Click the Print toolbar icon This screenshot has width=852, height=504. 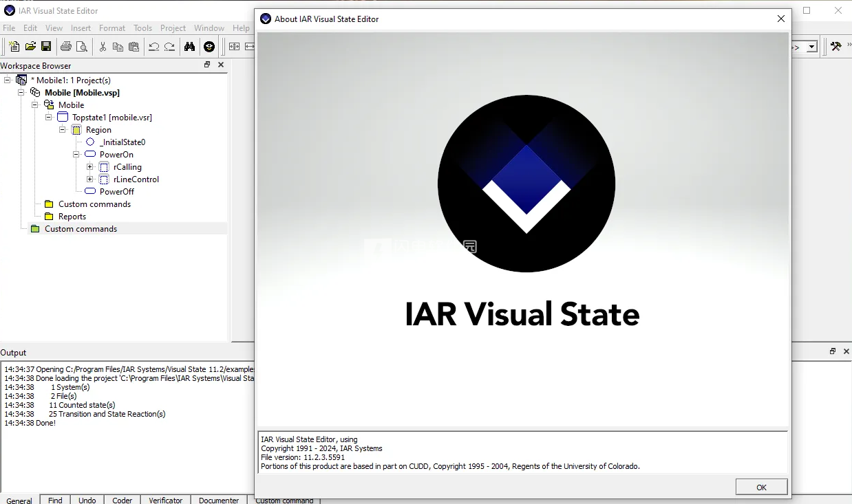[x=66, y=47]
